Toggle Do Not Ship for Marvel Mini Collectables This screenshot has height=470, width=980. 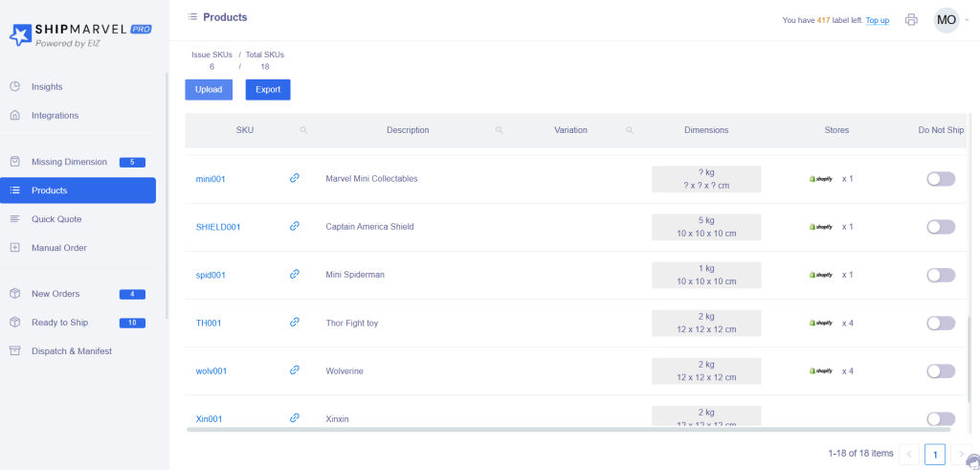(940, 179)
